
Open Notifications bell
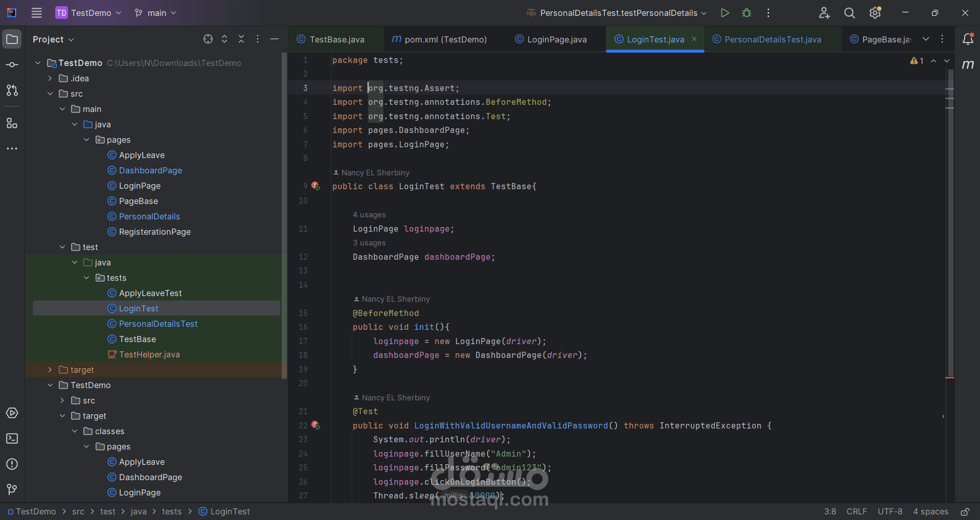click(x=968, y=39)
